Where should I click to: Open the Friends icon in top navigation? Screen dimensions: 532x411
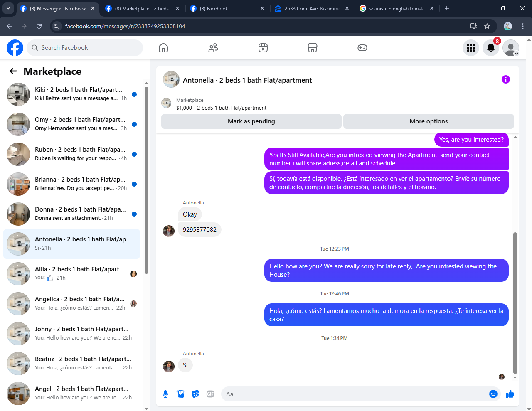point(213,48)
